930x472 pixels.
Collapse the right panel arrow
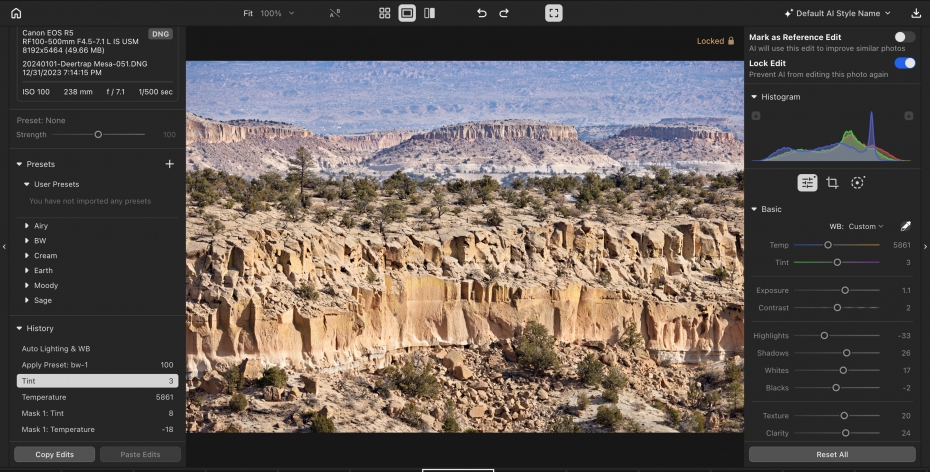925,247
